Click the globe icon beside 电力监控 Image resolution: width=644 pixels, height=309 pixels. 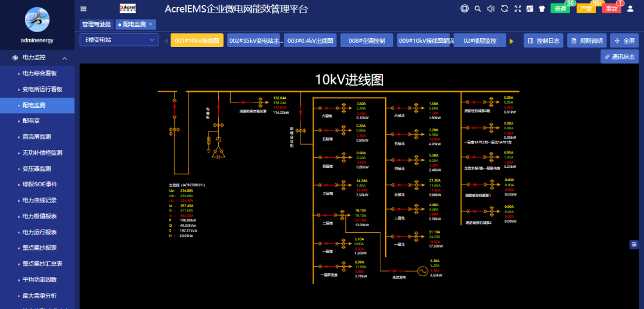tap(15, 58)
